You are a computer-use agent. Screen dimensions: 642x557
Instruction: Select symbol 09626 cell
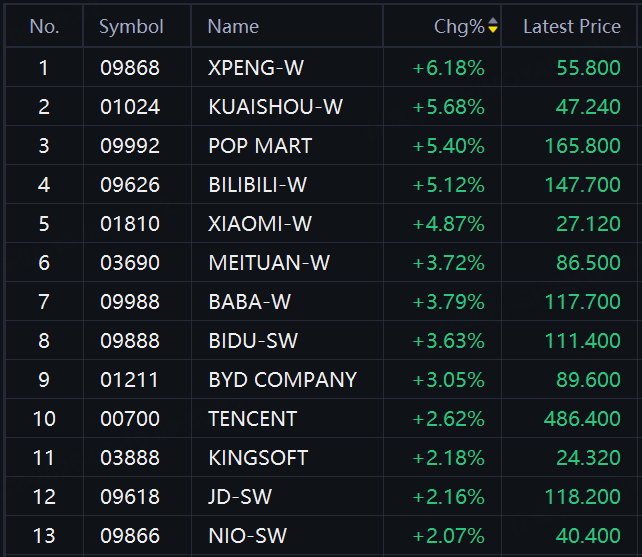point(130,185)
